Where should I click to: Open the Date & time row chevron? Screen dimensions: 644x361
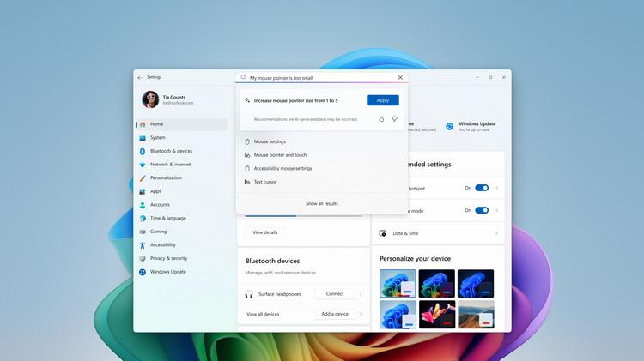[497, 233]
